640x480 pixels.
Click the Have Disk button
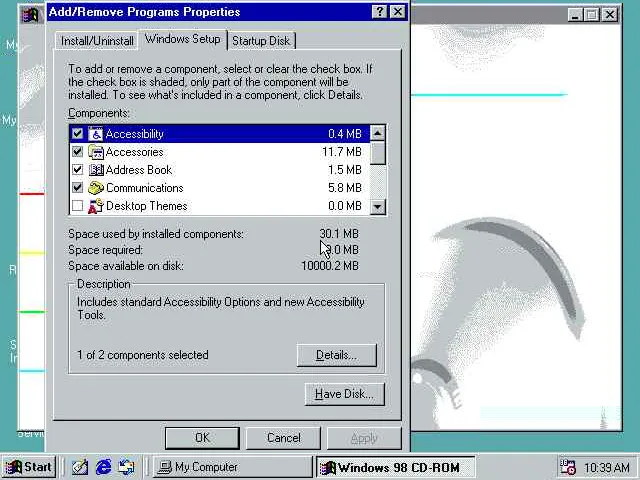pyautogui.click(x=344, y=394)
